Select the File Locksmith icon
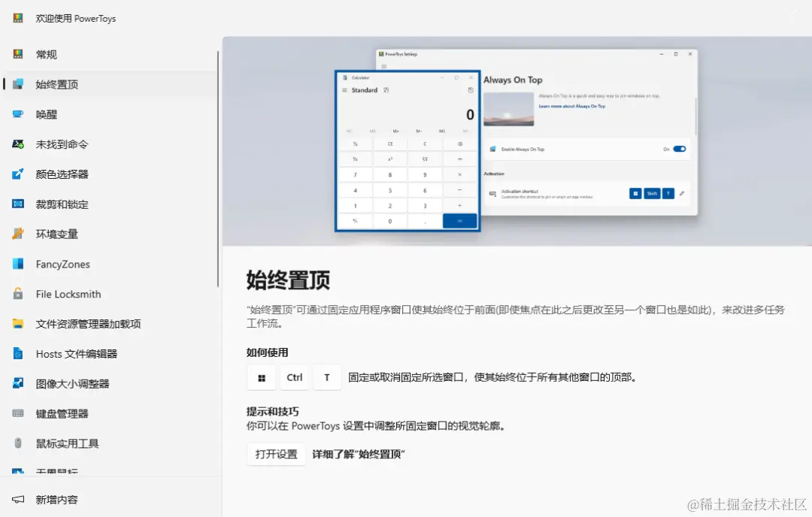The height and width of the screenshot is (517, 812). tap(19, 294)
